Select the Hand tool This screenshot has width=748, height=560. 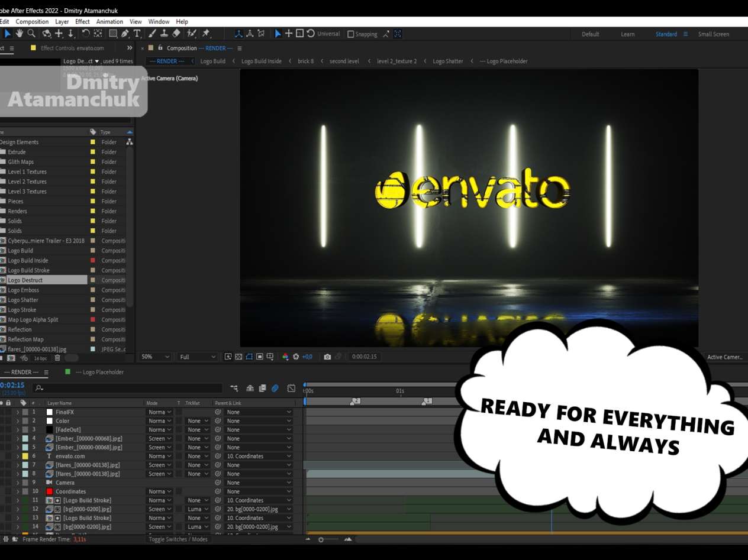click(20, 34)
